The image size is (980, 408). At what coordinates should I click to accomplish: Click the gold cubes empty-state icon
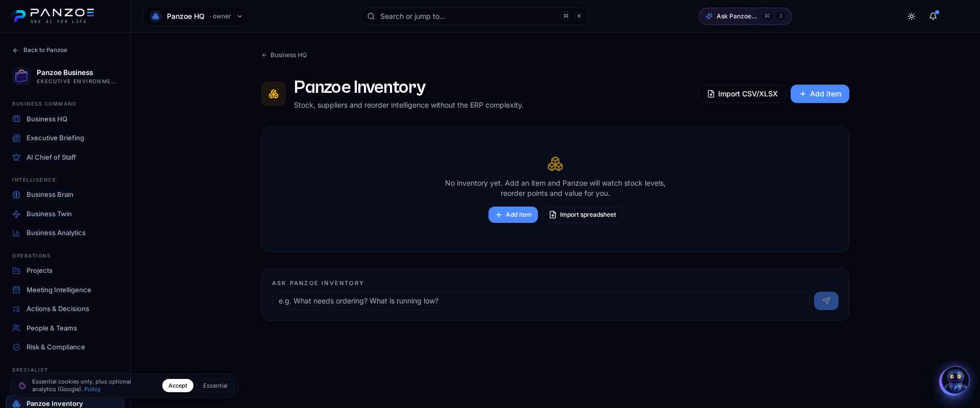pyautogui.click(x=555, y=164)
